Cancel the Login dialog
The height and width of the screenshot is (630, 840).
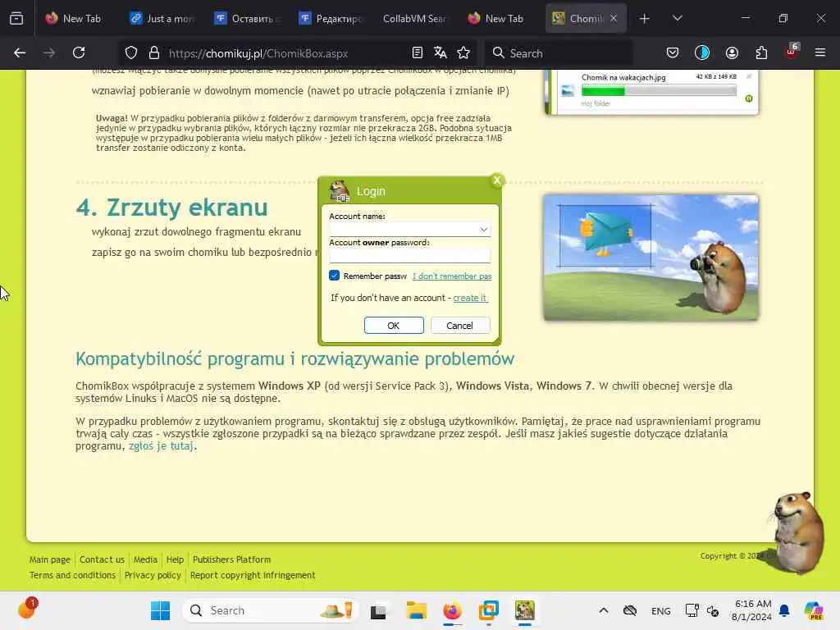[x=460, y=325]
